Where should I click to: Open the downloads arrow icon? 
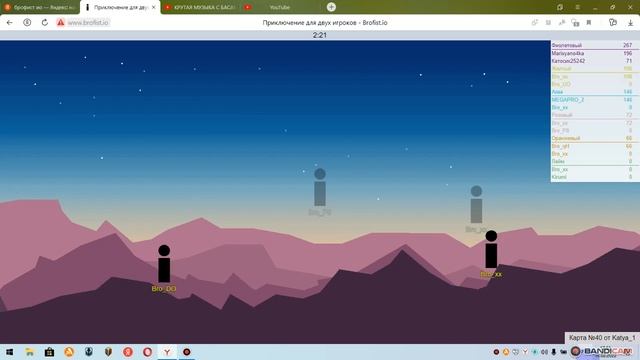[630, 23]
